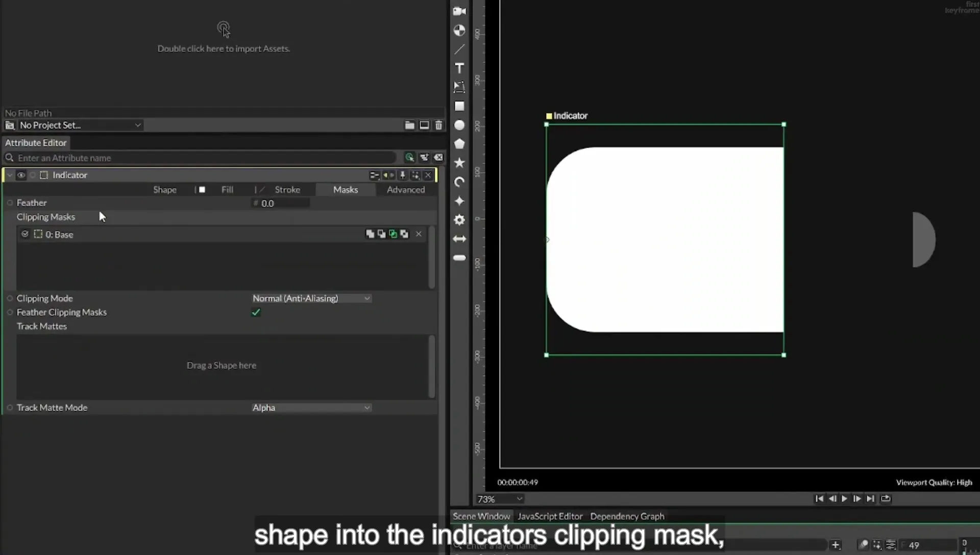Select the Ellipse shape tool

[459, 125]
